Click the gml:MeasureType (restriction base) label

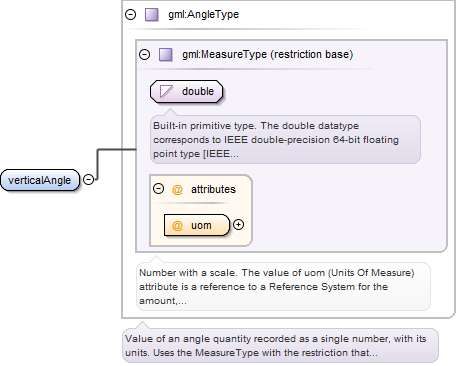(x=267, y=54)
